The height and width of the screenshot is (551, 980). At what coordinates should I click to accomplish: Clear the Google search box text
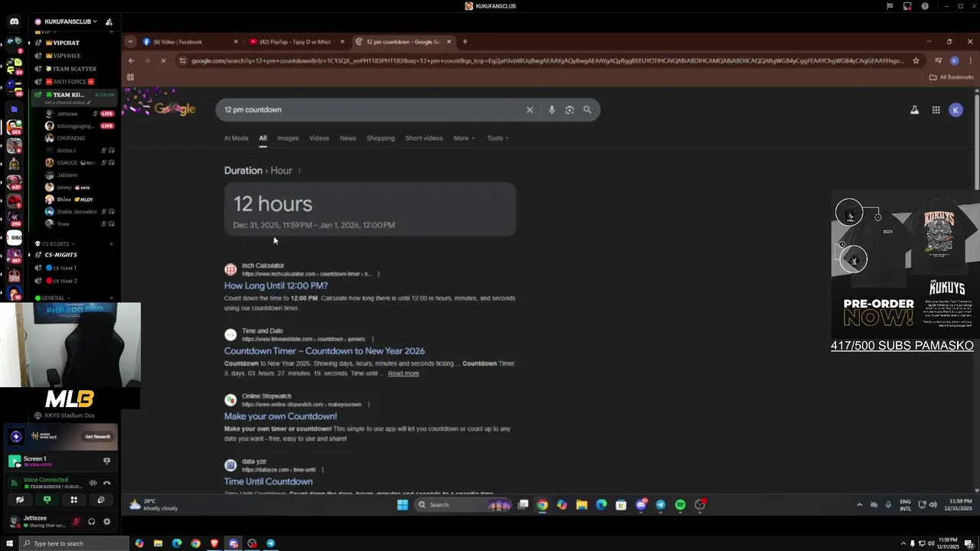[529, 109]
